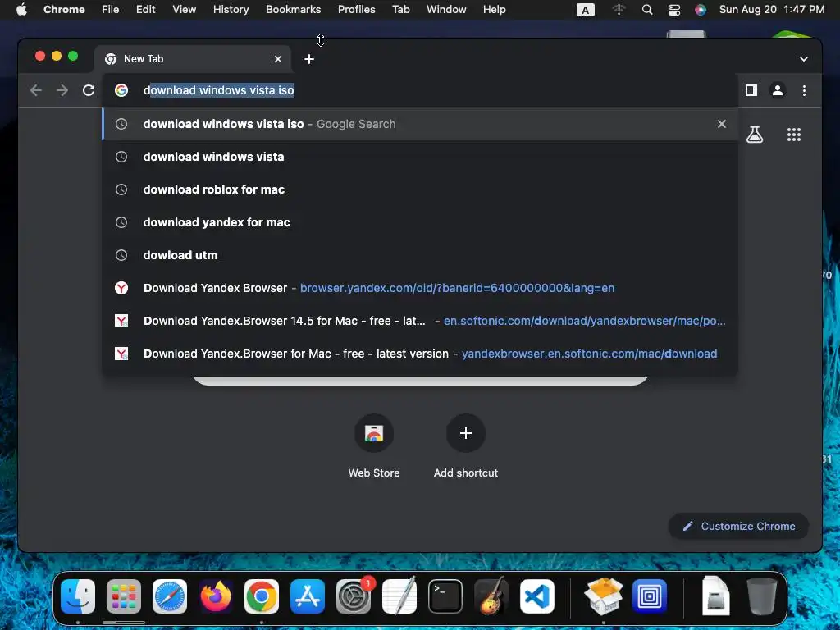Reload the page with the refresh icon
The width and height of the screenshot is (840, 630).
(89, 90)
